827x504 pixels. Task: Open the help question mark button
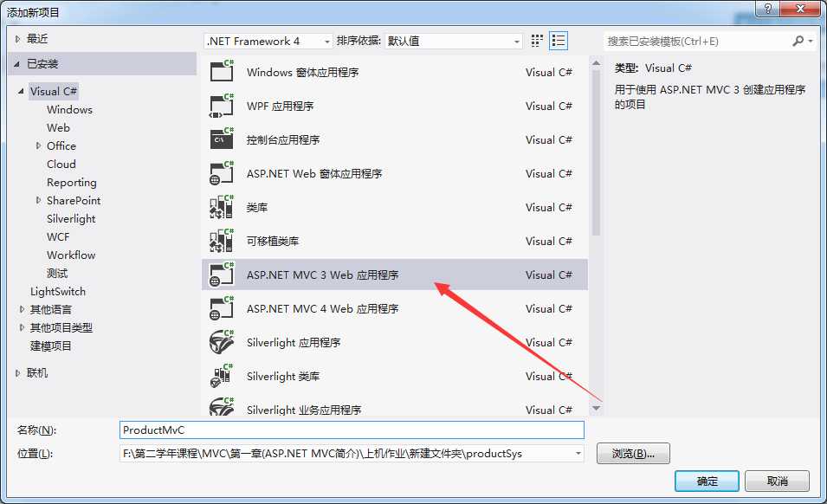[x=767, y=9]
